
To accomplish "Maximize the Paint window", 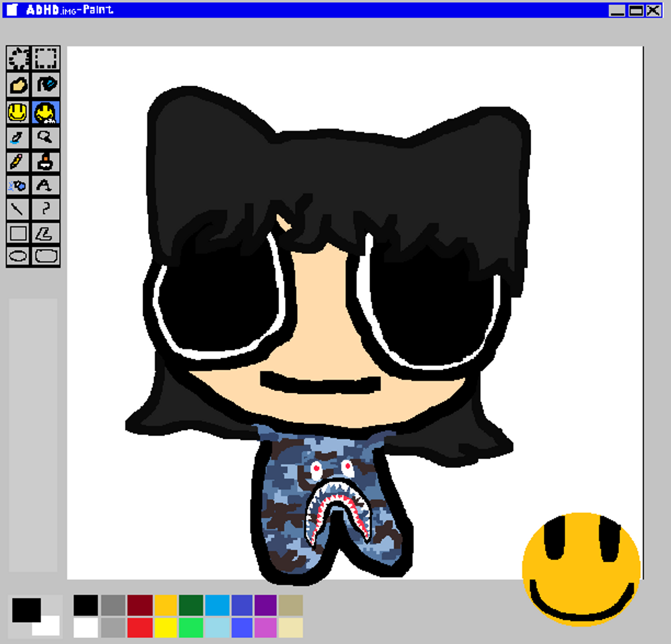I will pos(636,10).
